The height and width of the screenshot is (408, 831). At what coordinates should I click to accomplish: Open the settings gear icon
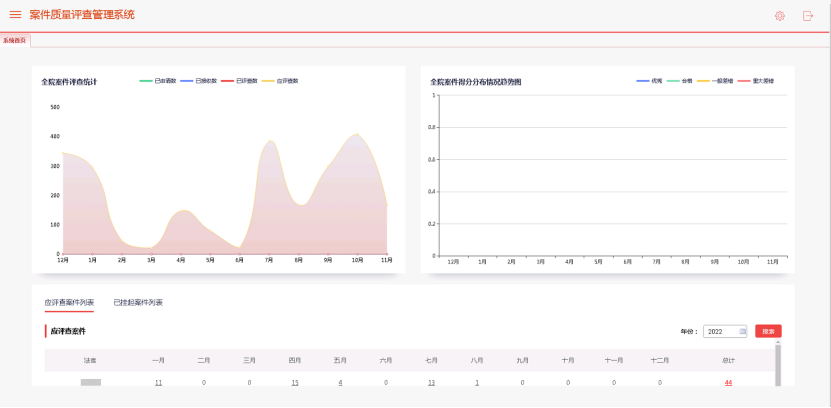coord(780,16)
